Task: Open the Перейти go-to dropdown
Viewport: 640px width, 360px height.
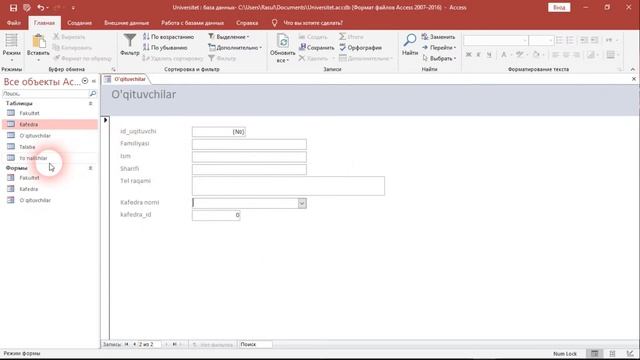Action: 439,47
